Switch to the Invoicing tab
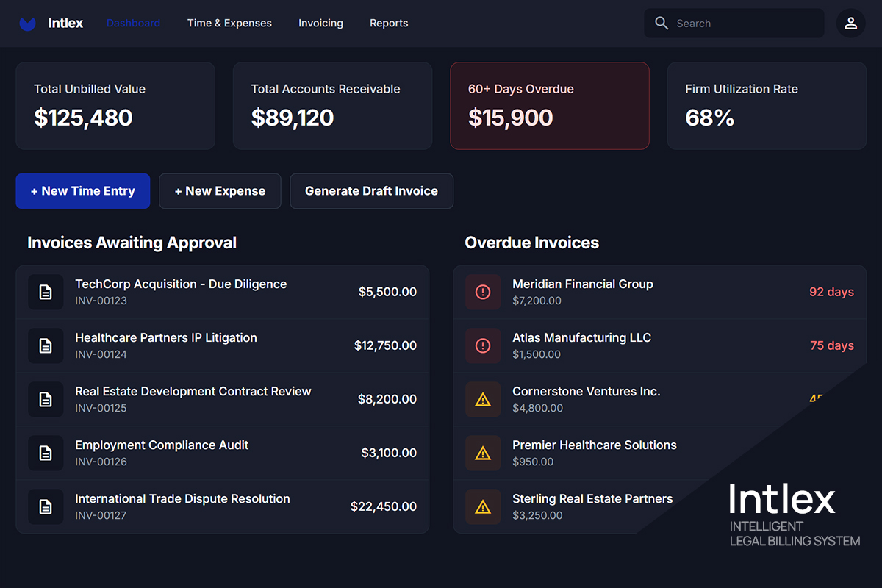The image size is (882, 588). pos(320,23)
